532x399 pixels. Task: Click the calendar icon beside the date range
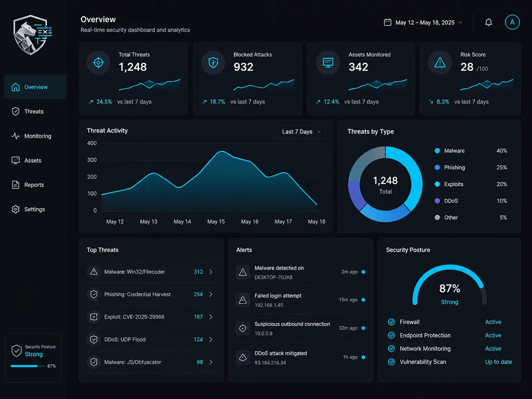[387, 22]
